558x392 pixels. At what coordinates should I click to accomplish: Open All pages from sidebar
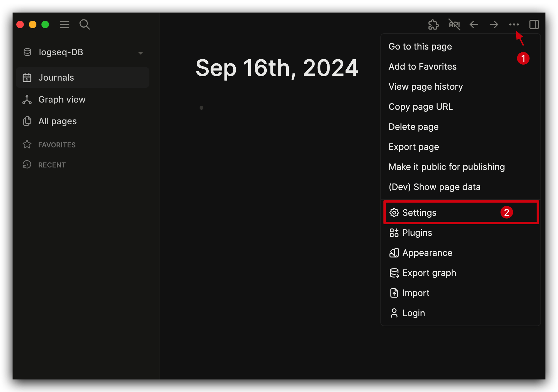tap(57, 121)
